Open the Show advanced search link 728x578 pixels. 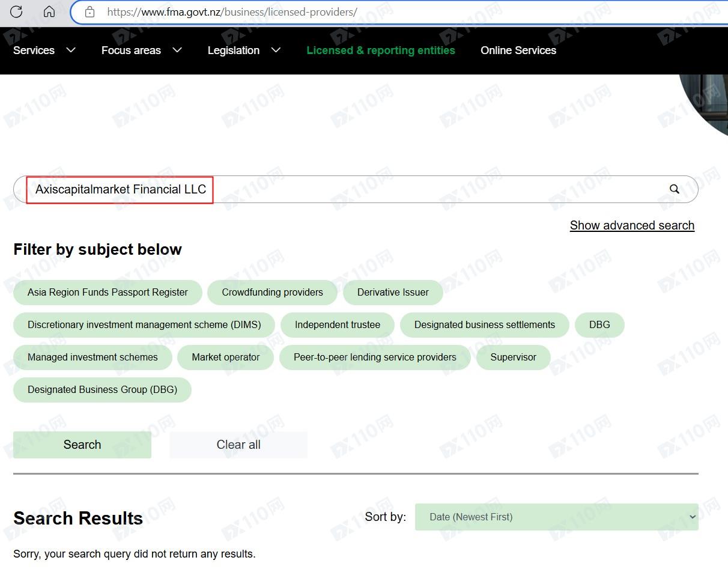632,225
